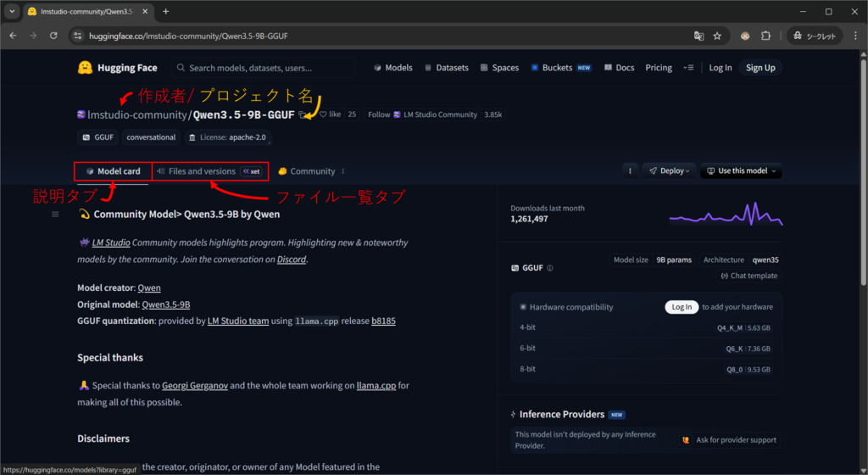Bookmark this page with the star icon
The image size is (868, 475).
717,36
